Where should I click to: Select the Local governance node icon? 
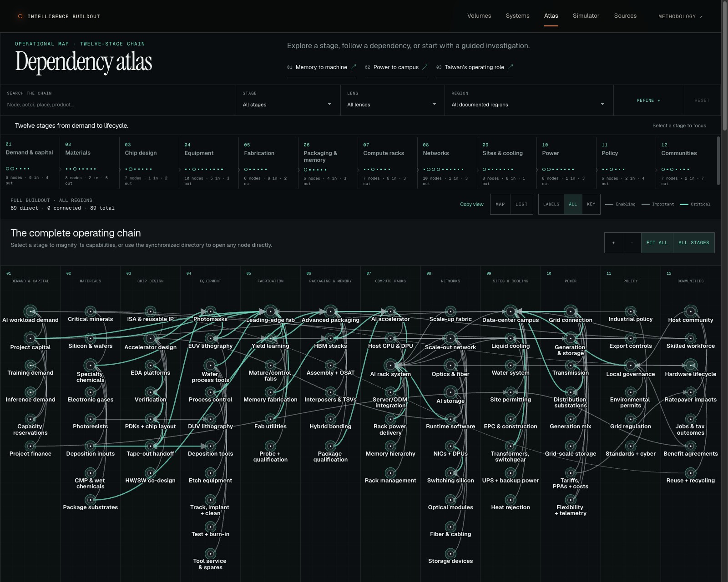(x=631, y=365)
